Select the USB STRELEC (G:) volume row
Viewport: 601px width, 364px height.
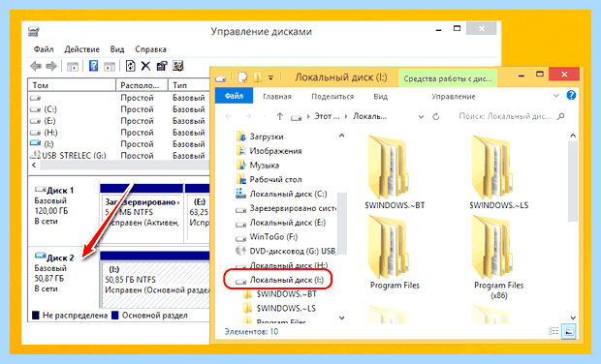[x=119, y=156]
